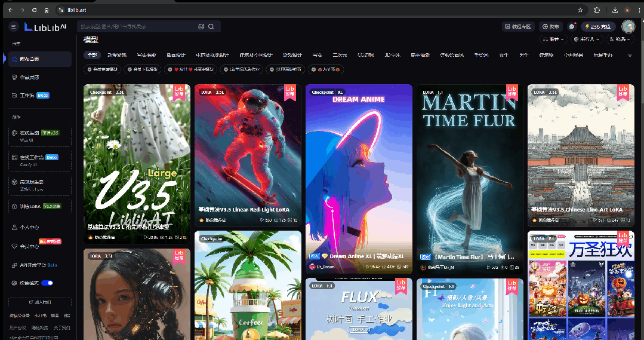The image size is (644, 340).
Task: Open the V3.5 Large Checkpoint model card
Action: [137, 164]
